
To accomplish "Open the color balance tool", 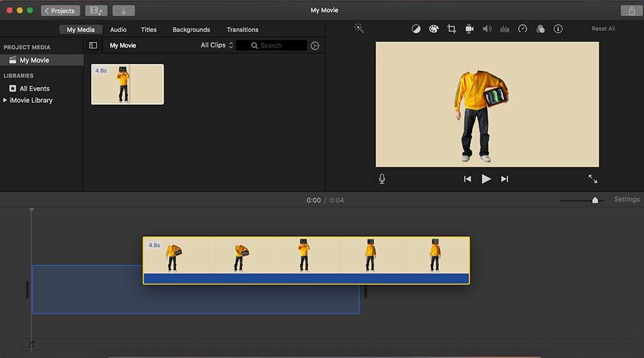I will 416,29.
